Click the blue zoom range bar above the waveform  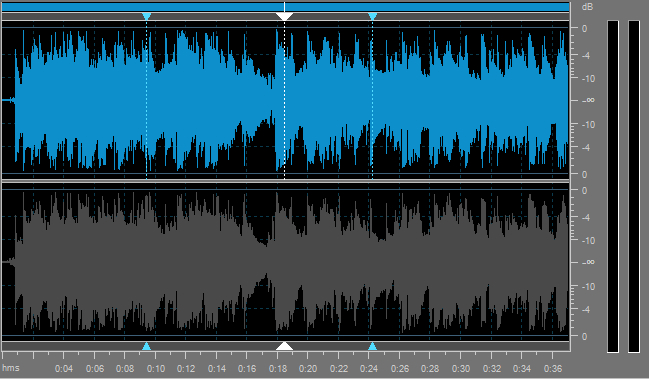[x=286, y=7]
